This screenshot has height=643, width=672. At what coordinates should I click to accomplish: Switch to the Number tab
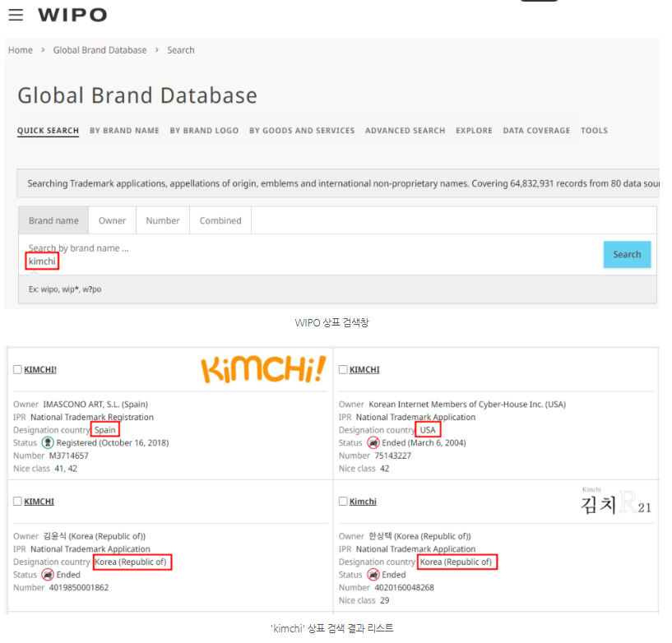(163, 220)
